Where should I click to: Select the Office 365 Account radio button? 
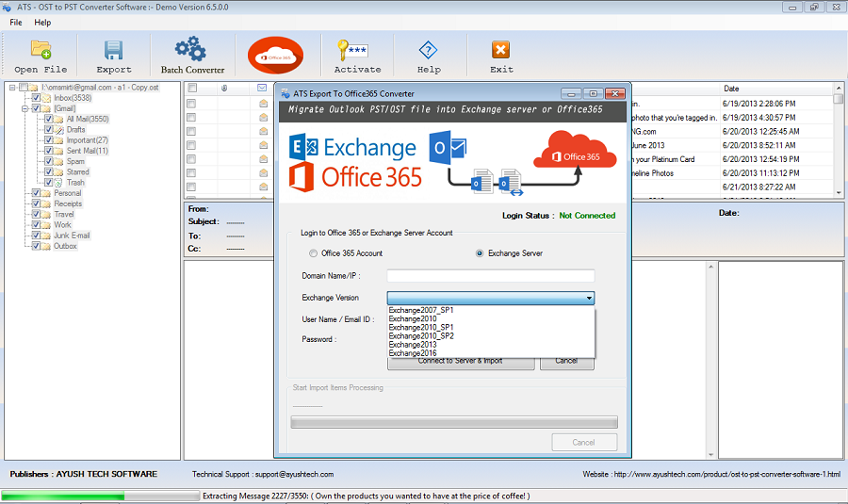tap(313, 253)
